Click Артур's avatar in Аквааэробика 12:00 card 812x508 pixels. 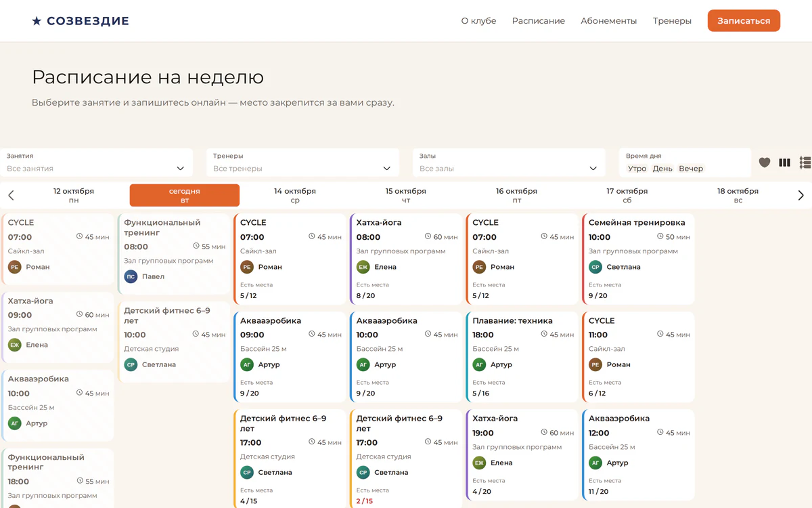coord(595,463)
